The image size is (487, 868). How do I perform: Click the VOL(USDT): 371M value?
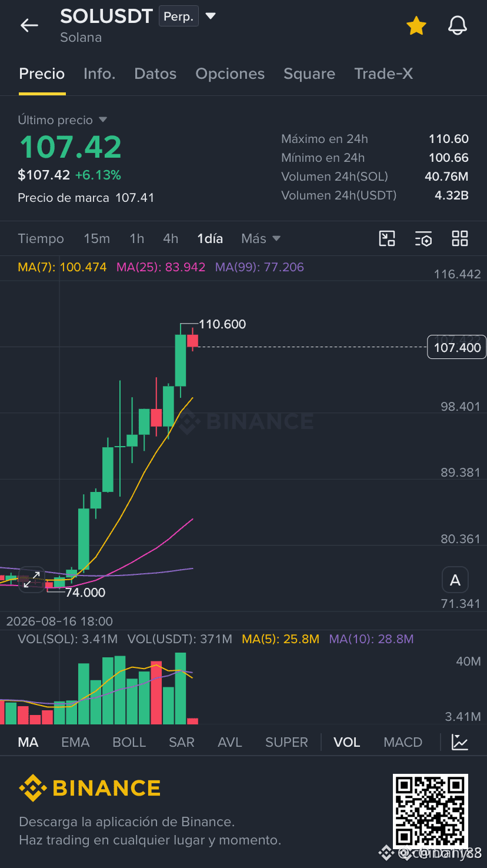(180, 639)
